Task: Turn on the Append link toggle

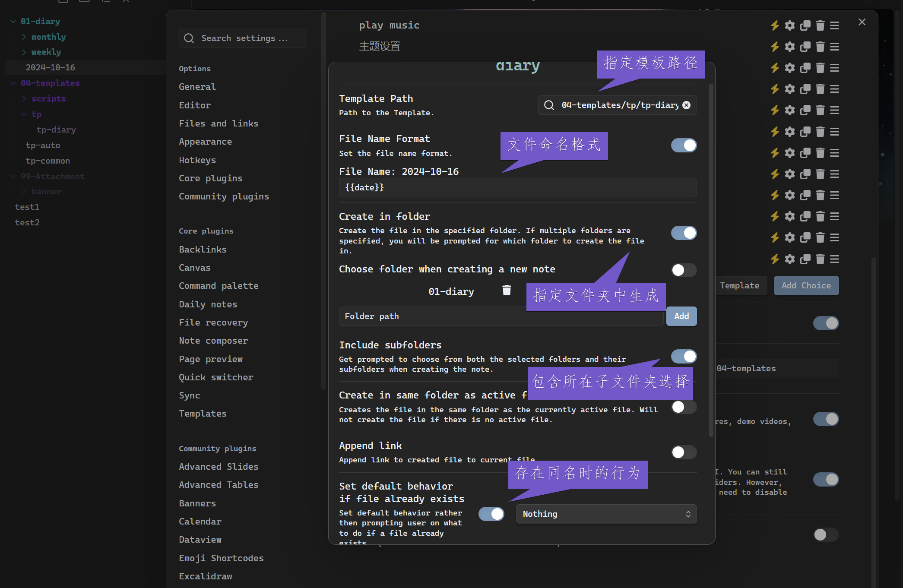Action: point(683,452)
